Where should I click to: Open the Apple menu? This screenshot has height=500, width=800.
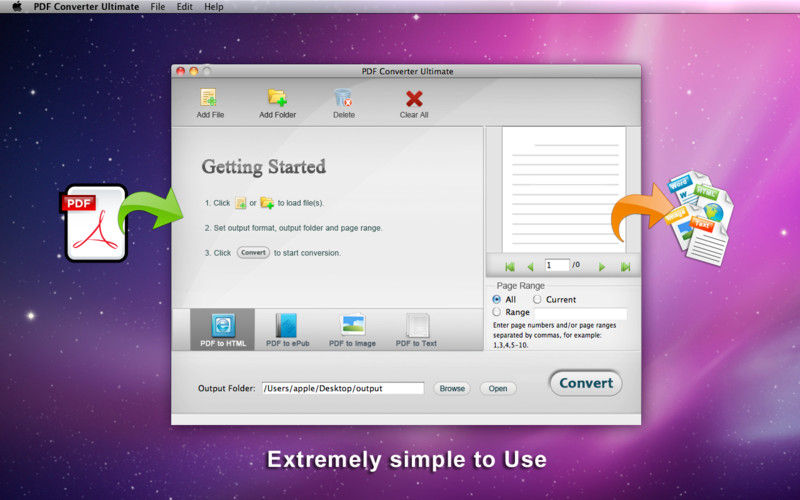(x=17, y=7)
